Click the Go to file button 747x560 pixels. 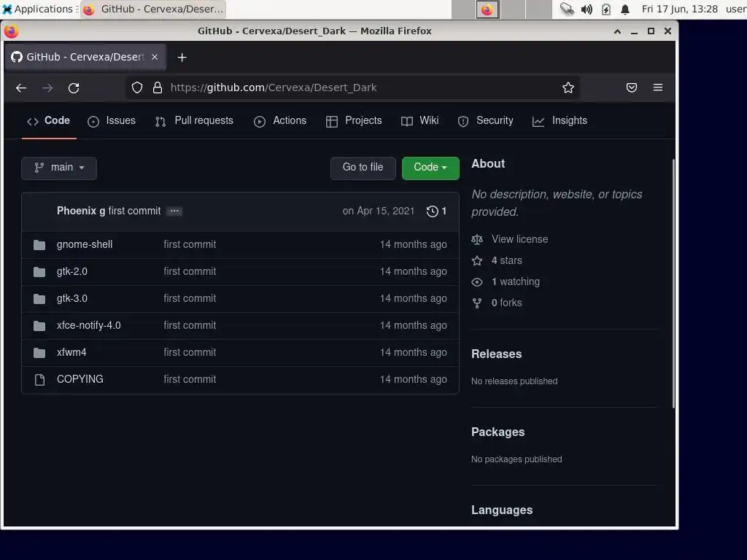point(363,168)
